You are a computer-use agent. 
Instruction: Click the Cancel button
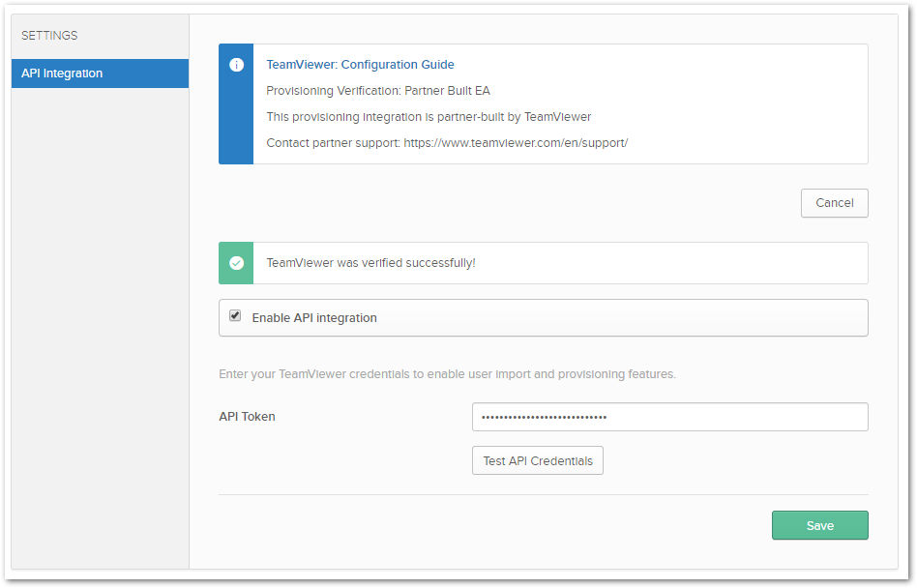pos(834,203)
